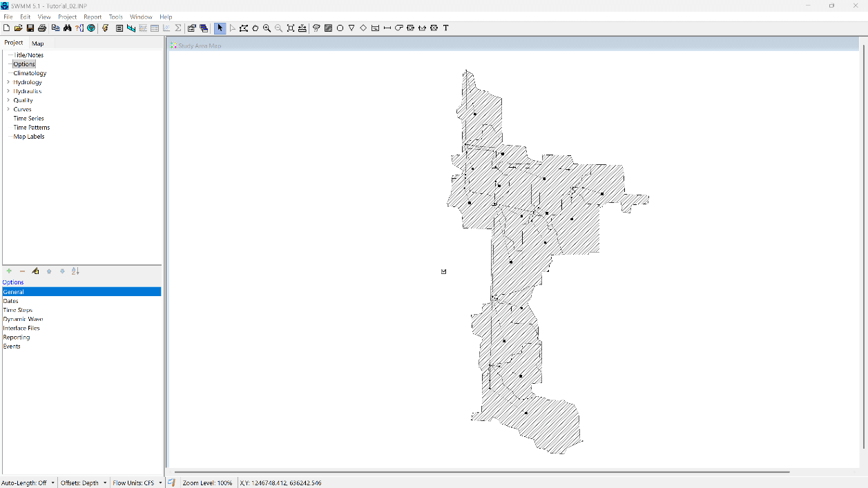The width and height of the screenshot is (868, 488).
Task: Open the Auto-Length dropdown in the status bar
Action: [51, 482]
